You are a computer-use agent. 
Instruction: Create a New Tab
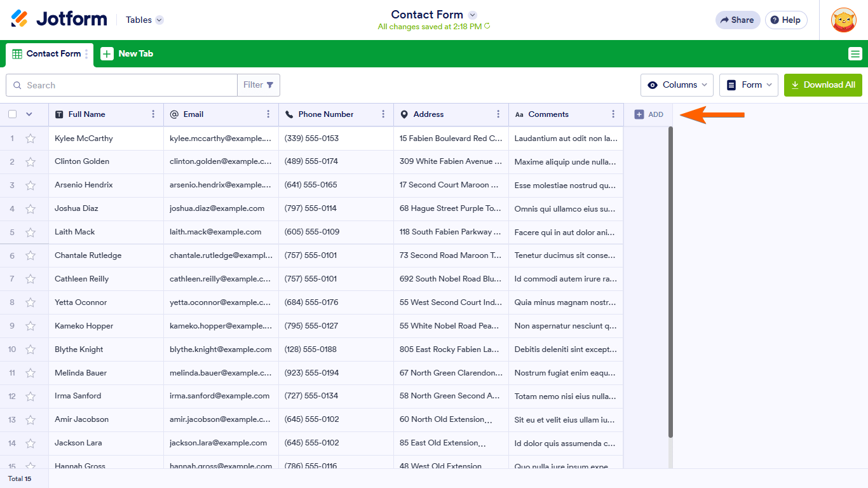(x=127, y=54)
